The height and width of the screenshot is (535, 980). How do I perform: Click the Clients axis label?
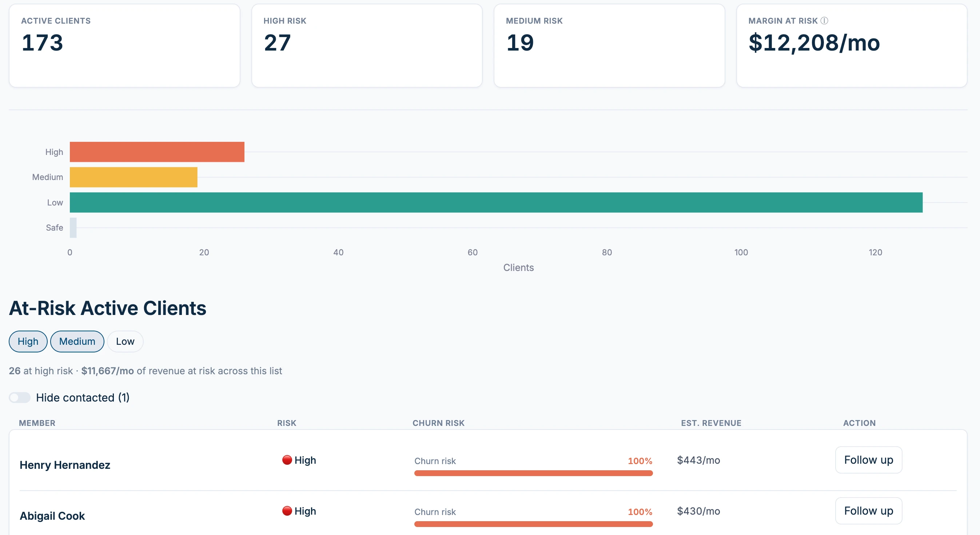518,267
